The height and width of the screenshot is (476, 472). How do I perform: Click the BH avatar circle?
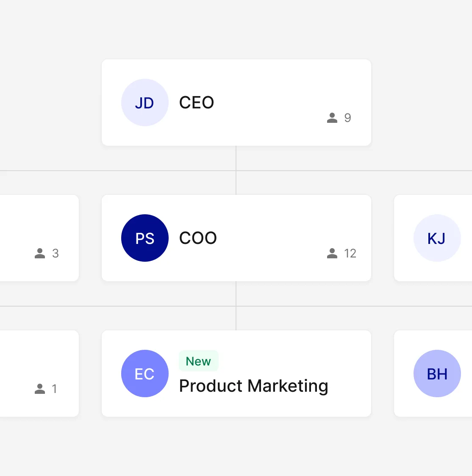coord(437,374)
